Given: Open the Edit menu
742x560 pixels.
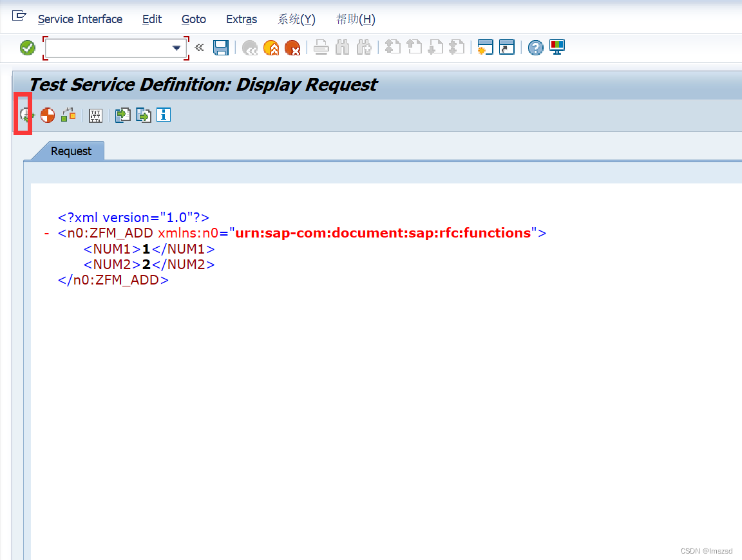Looking at the screenshot, I should click(152, 19).
